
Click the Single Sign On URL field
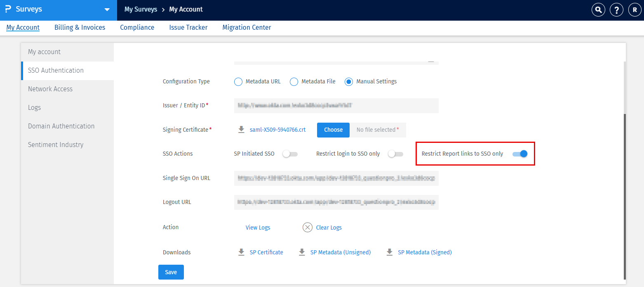click(336, 178)
